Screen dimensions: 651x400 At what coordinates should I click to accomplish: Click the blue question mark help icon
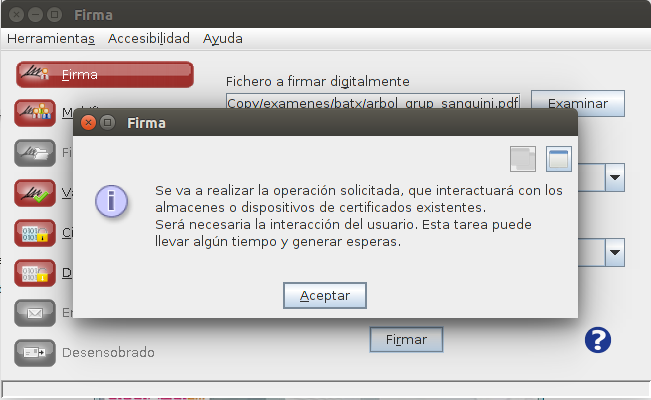[598, 340]
